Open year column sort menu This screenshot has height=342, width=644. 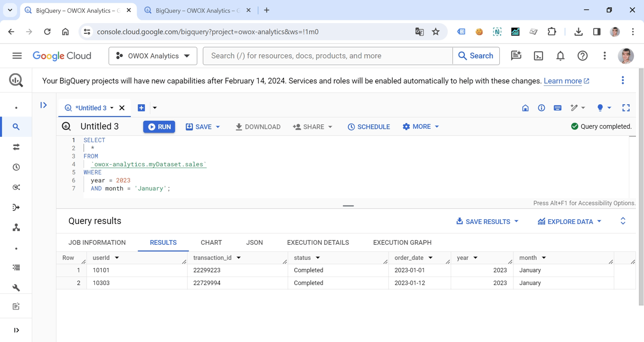click(475, 258)
